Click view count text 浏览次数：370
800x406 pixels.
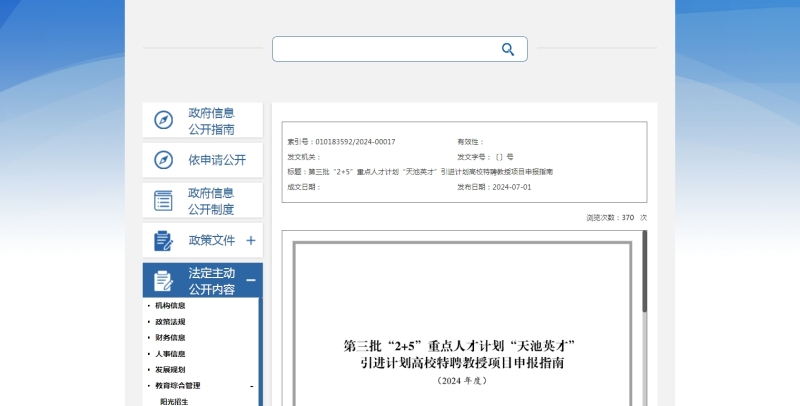pos(610,218)
